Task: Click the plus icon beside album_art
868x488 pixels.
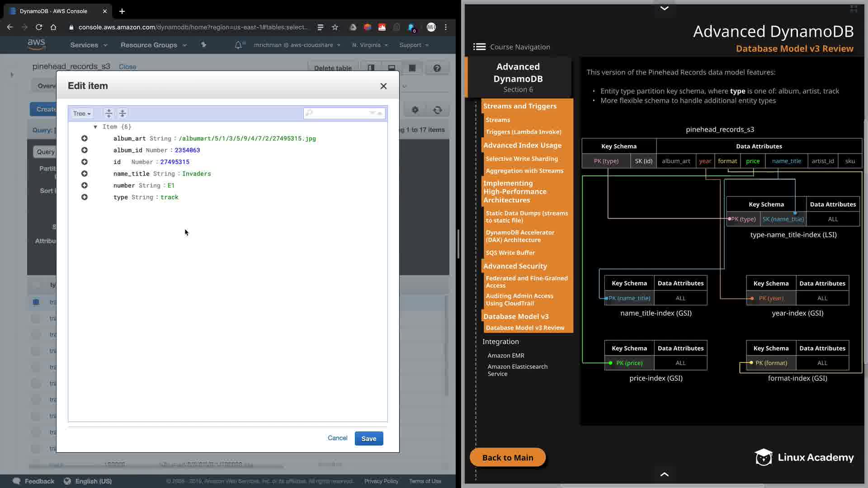Action: [x=84, y=138]
